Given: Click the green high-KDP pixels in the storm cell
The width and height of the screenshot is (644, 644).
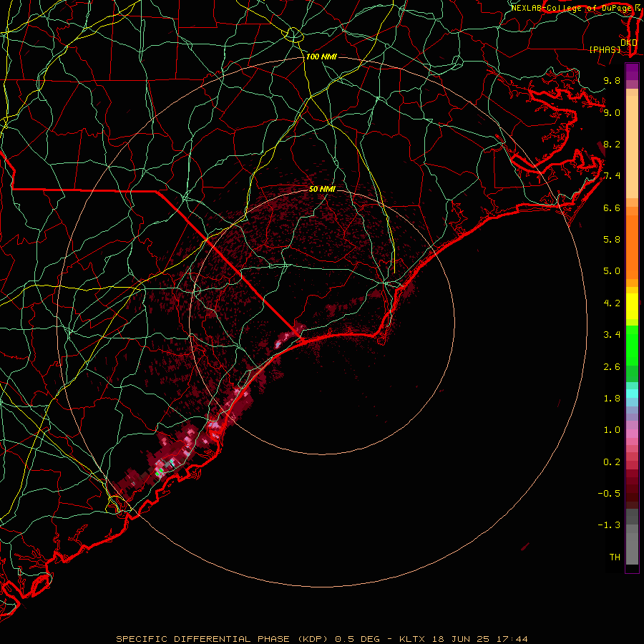Looking at the screenshot, I should 160,471.
